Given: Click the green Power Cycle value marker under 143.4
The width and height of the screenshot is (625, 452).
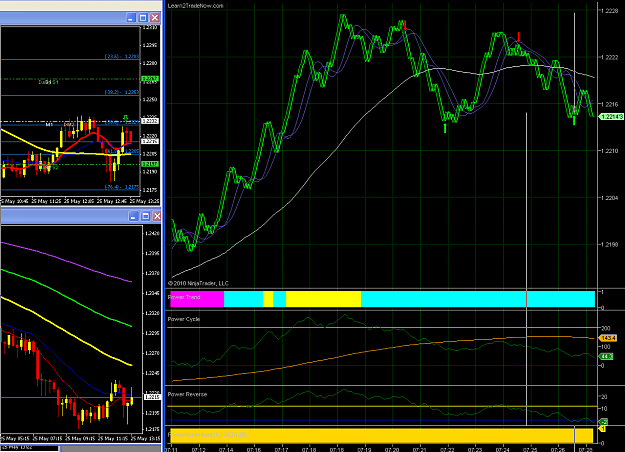Looking at the screenshot, I should click(x=606, y=356).
